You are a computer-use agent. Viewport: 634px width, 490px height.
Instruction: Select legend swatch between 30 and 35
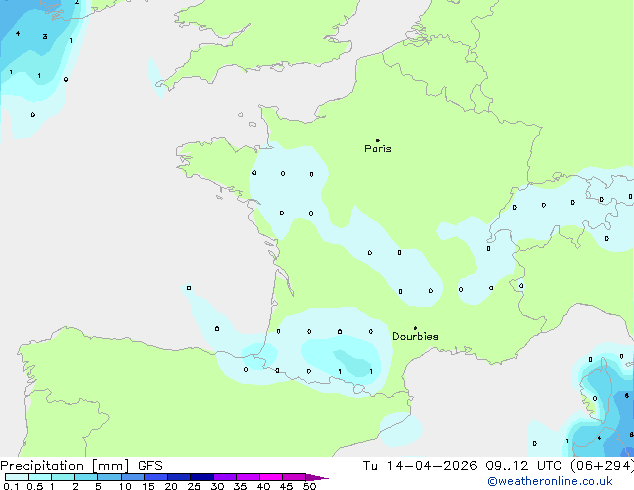225,477
